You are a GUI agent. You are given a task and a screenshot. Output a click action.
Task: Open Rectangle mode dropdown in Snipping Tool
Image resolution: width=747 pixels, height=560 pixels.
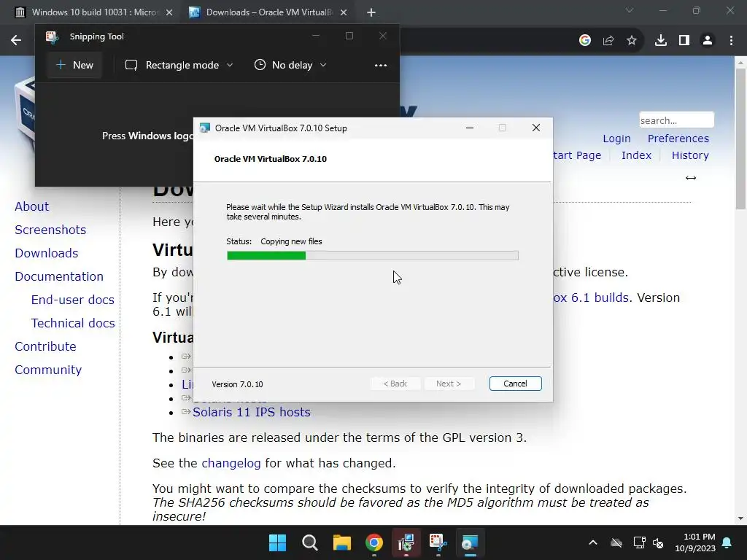point(179,65)
